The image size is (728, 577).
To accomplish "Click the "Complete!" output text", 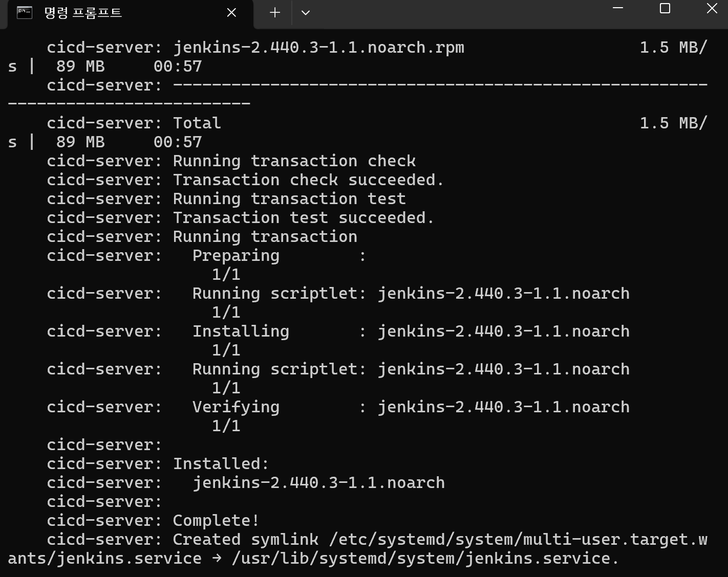I will 216,521.
